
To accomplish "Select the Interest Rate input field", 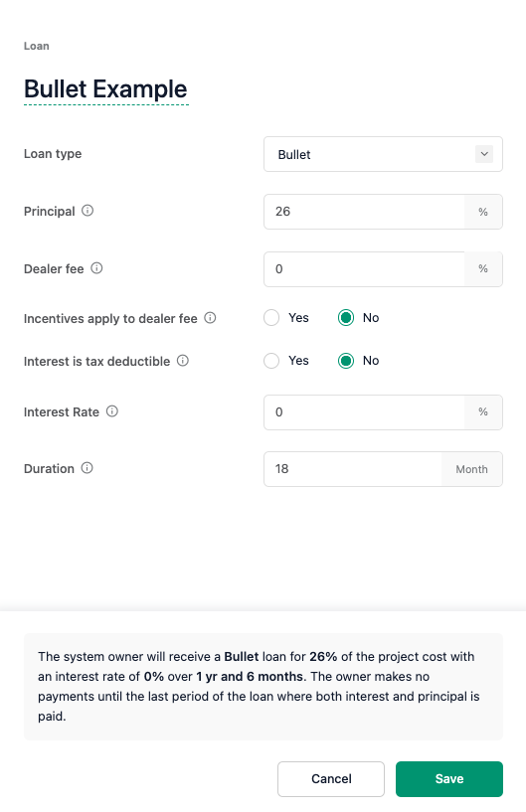I will click(x=364, y=412).
